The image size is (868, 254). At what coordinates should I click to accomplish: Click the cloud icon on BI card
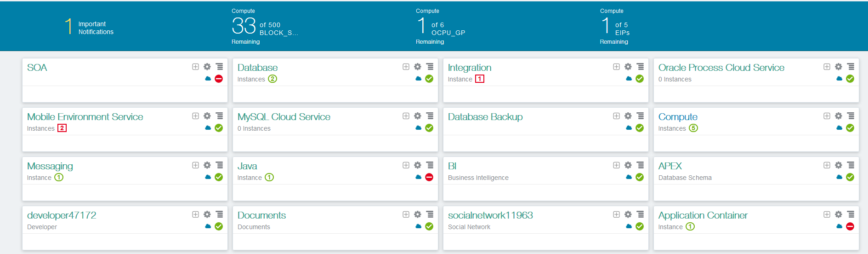click(629, 177)
